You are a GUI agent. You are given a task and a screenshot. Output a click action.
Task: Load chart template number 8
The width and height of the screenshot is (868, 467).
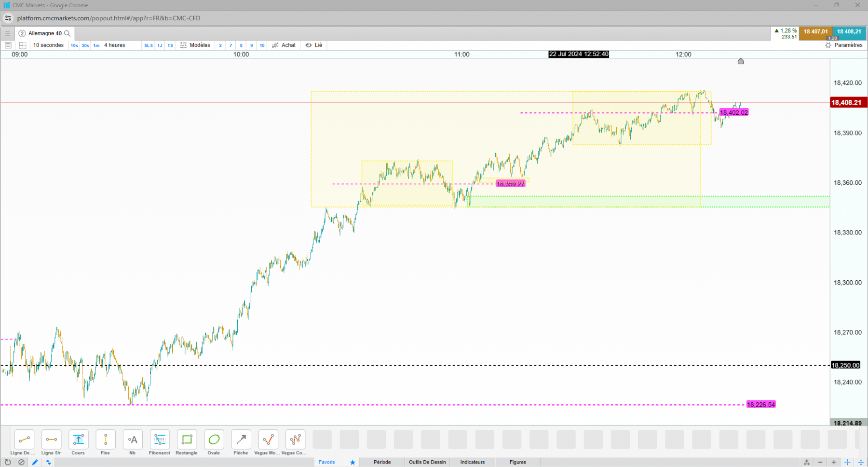(x=241, y=45)
